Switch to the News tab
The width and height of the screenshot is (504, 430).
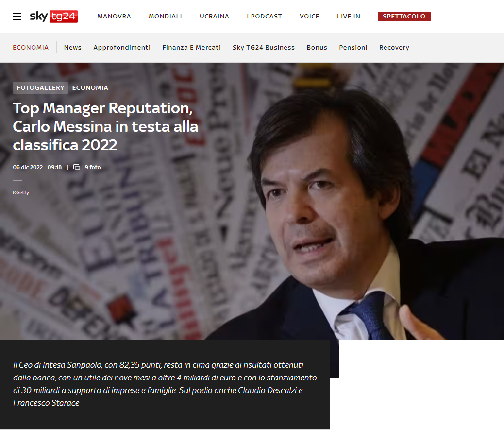tap(73, 48)
